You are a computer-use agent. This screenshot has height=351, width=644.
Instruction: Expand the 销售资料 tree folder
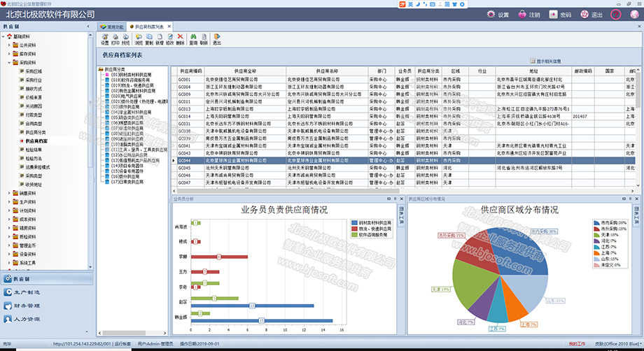10,192
